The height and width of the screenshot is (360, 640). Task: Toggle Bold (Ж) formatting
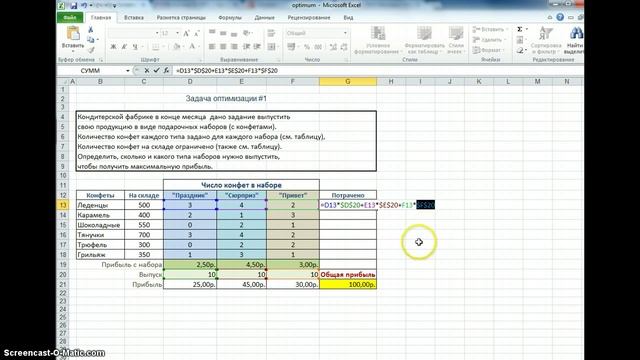(113, 47)
